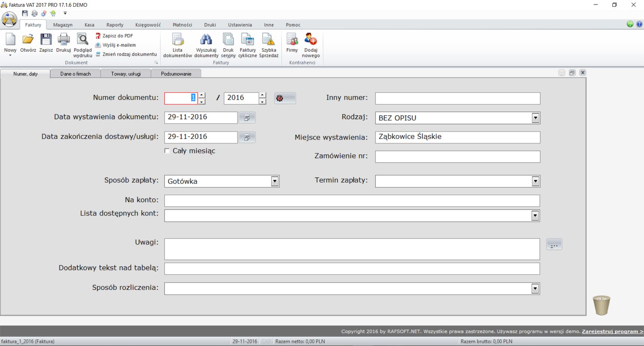Click the blue help question mark icon
The image size is (644, 346).
639,24
